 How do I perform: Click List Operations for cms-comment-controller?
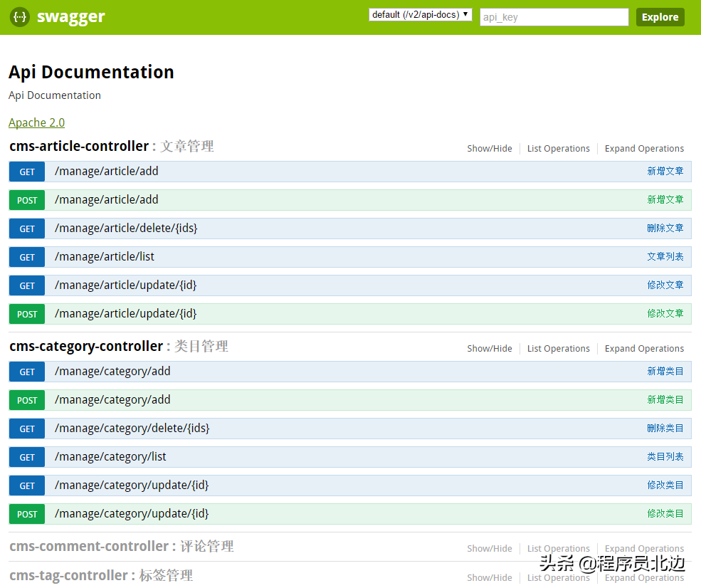[558, 548]
